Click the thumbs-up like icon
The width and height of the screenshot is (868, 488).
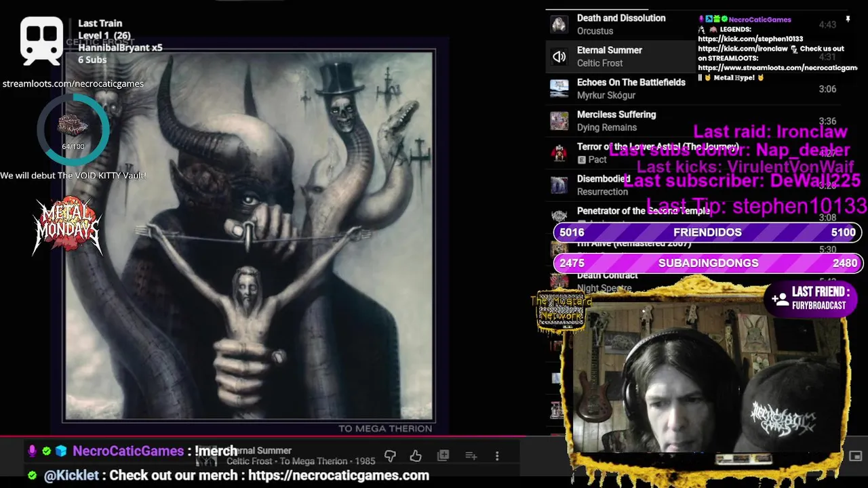pos(416,456)
